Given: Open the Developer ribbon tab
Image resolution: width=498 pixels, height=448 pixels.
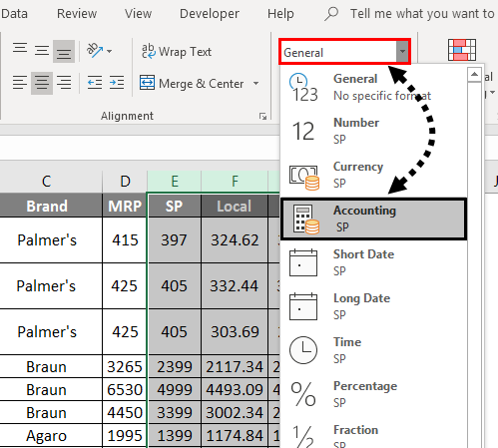Looking at the screenshot, I should (210, 14).
